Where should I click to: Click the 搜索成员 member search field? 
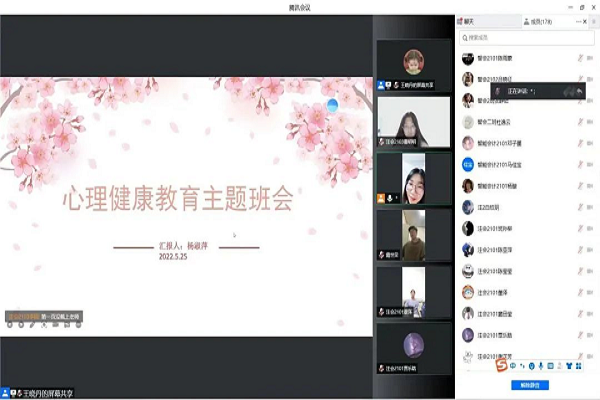pyautogui.click(x=524, y=38)
